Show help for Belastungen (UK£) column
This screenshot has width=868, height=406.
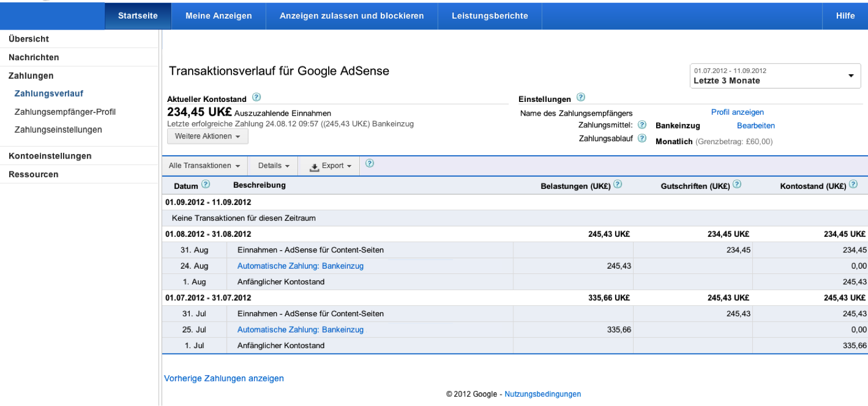[617, 185]
